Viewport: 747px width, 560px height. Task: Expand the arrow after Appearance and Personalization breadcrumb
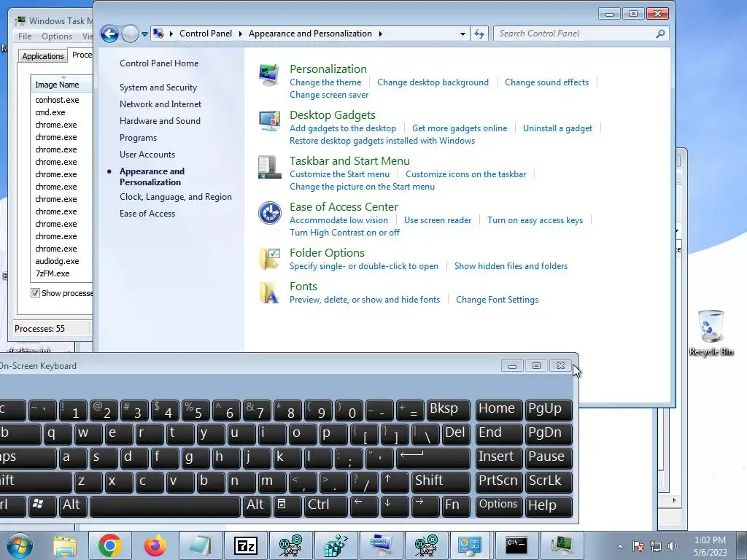[381, 34]
